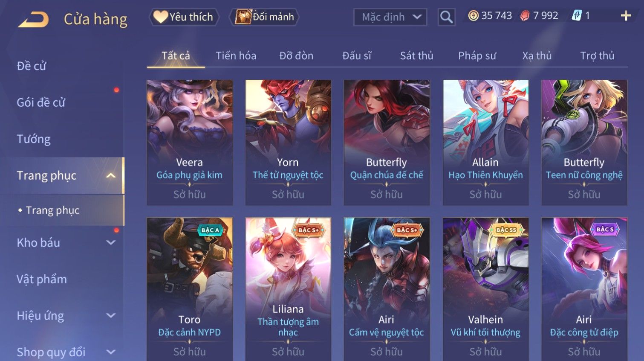
Task: Select the Pháp sư tab
Action: (477, 55)
